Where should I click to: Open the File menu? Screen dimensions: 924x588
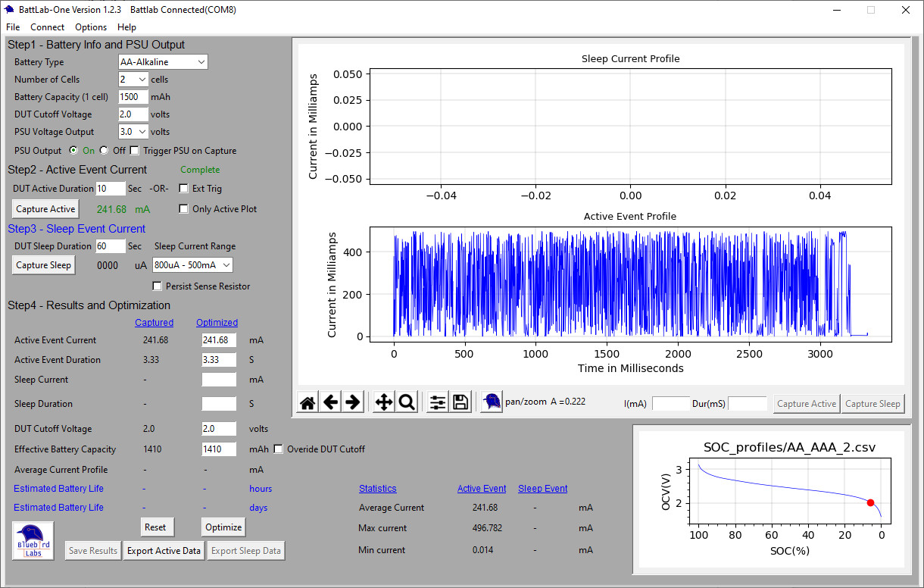point(13,27)
